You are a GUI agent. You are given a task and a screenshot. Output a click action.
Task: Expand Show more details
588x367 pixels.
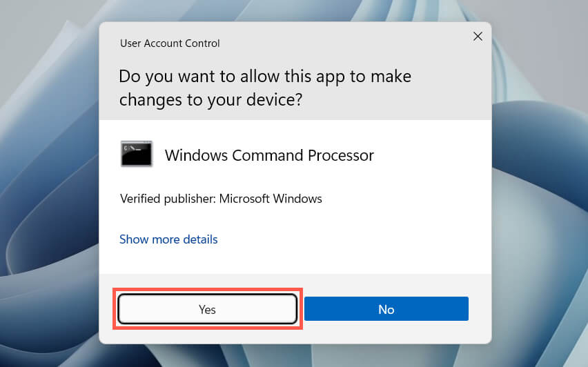pos(168,239)
